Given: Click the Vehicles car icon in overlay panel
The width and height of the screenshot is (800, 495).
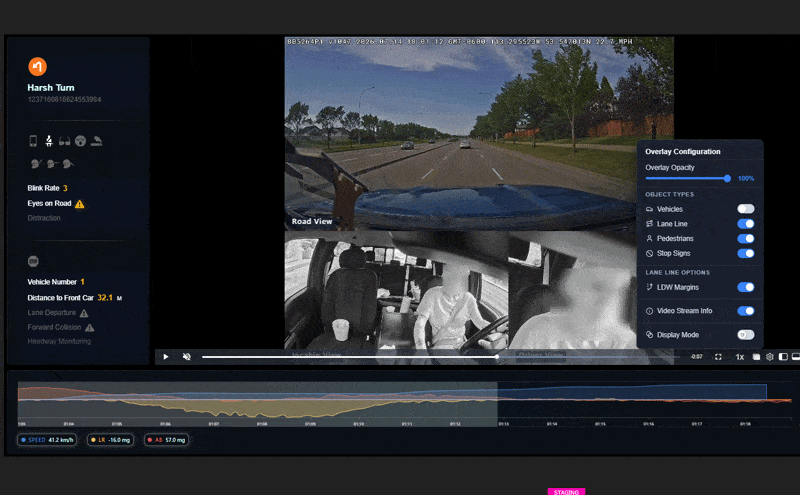Looking at the screenshot, I should click(649, 209).
